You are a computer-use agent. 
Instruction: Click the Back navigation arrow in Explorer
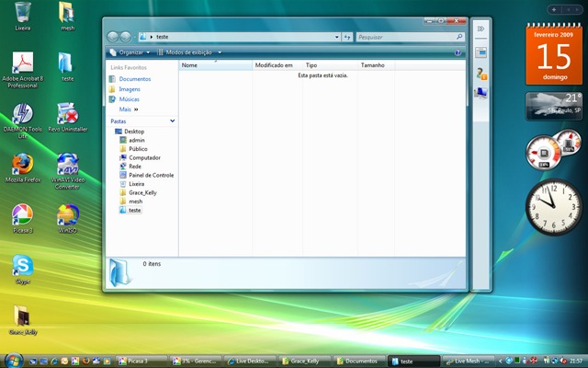pyautogui.click(x=114, y=37)
